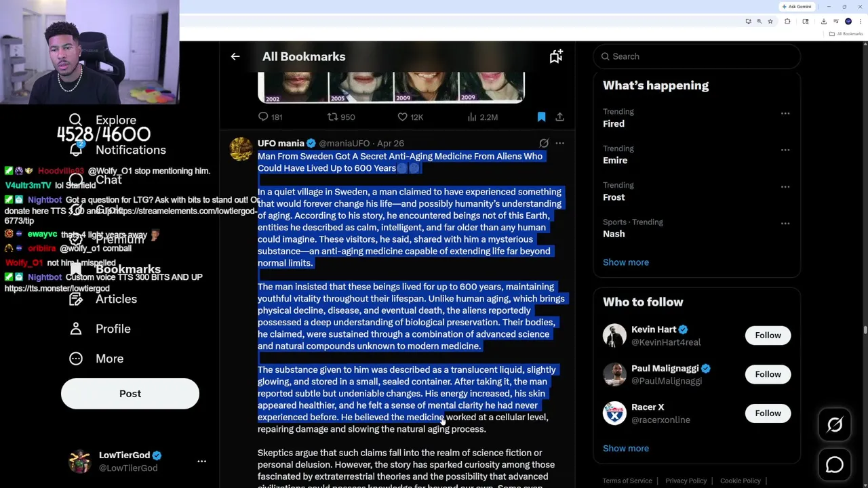Image resolution: width=868 pixels, height=488 pixels.
Task: Click Kevin Hart's avatar
Action: [x=614, y=335]
